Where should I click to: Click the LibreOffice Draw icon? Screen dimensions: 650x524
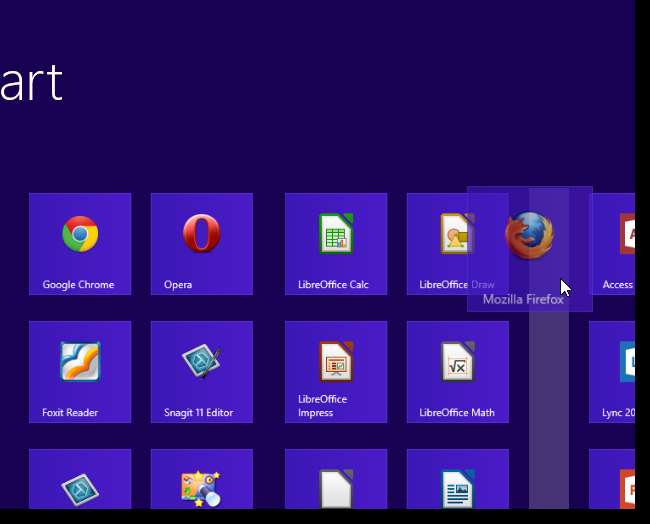pyautogui.click(x=455, y=236)
